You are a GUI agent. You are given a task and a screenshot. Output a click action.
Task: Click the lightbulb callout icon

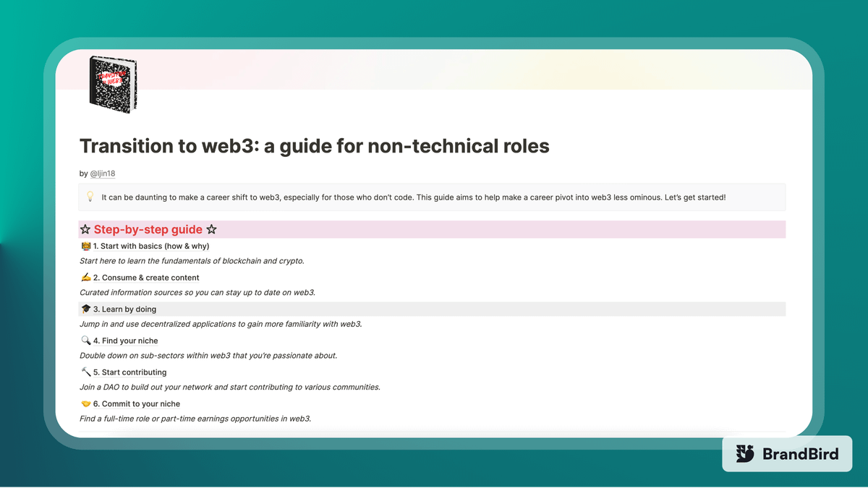coord(90,197)
